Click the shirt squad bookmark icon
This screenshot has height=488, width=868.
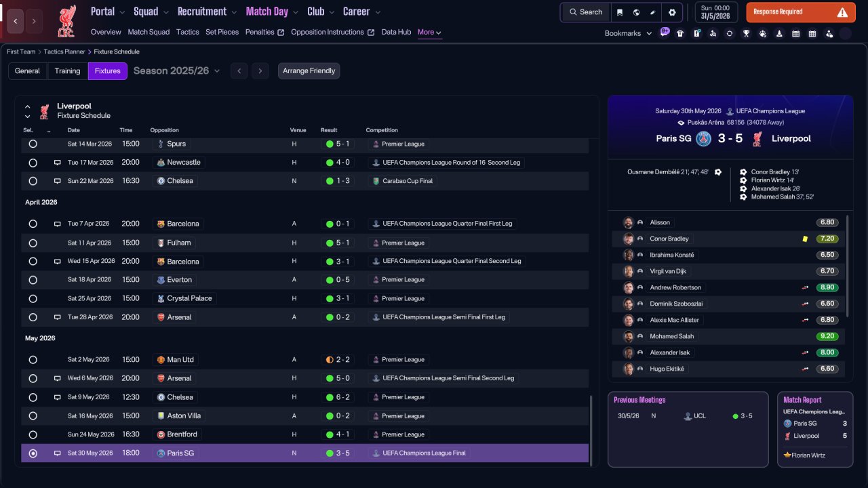[x=680, y=33]
